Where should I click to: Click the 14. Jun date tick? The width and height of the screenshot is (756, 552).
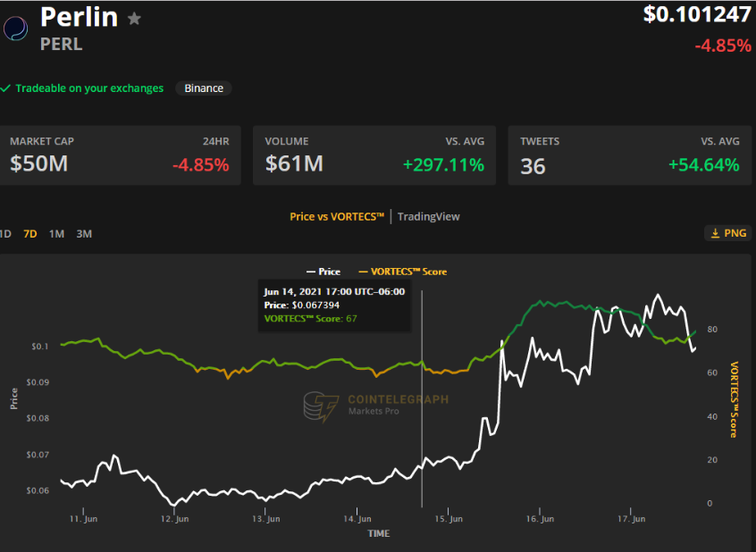357,519
